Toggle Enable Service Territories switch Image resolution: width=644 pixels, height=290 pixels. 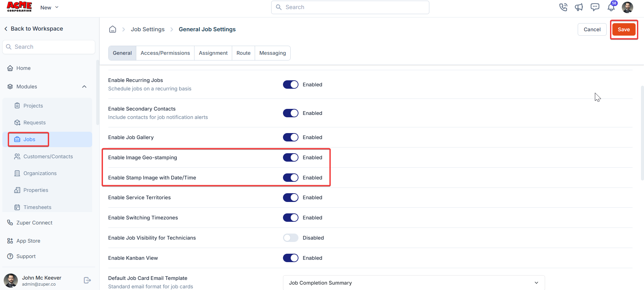coord(291,197)
